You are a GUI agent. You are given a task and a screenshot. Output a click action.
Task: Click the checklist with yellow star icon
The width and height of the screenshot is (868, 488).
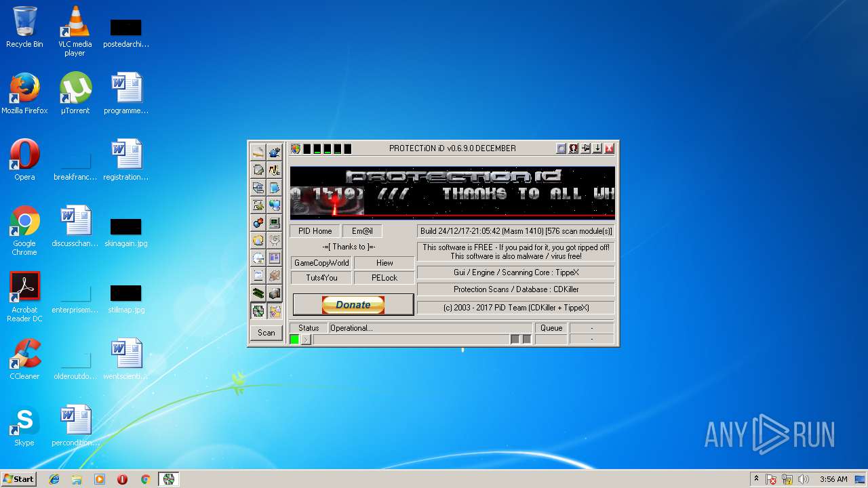(258, 205)
